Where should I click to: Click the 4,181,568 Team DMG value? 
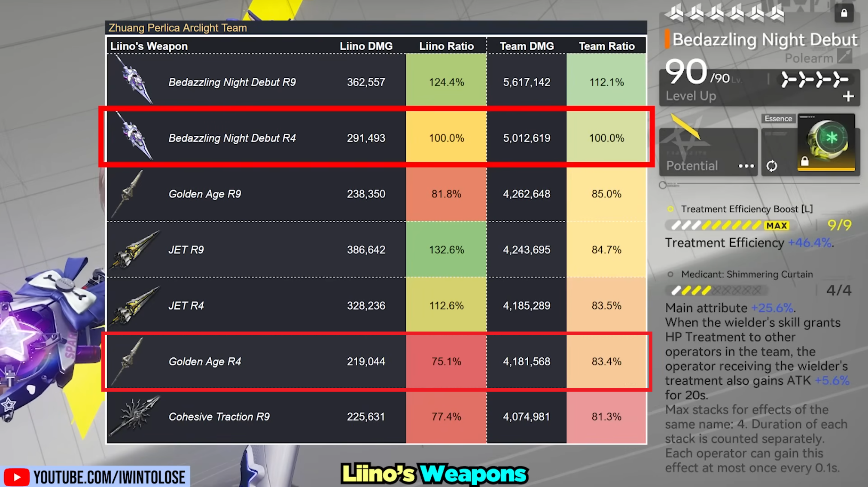(527, 361)
